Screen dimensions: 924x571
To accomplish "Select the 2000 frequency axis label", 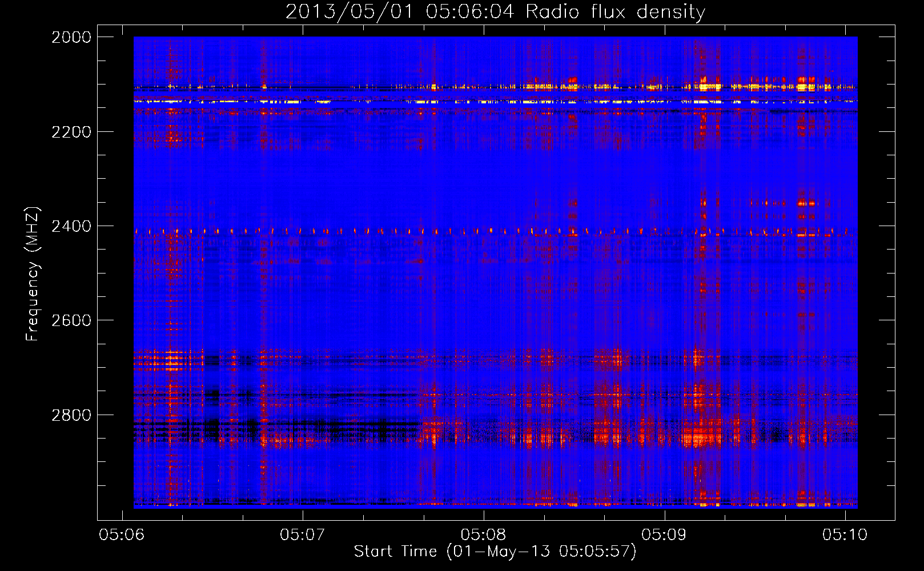I will coord(71,37).
